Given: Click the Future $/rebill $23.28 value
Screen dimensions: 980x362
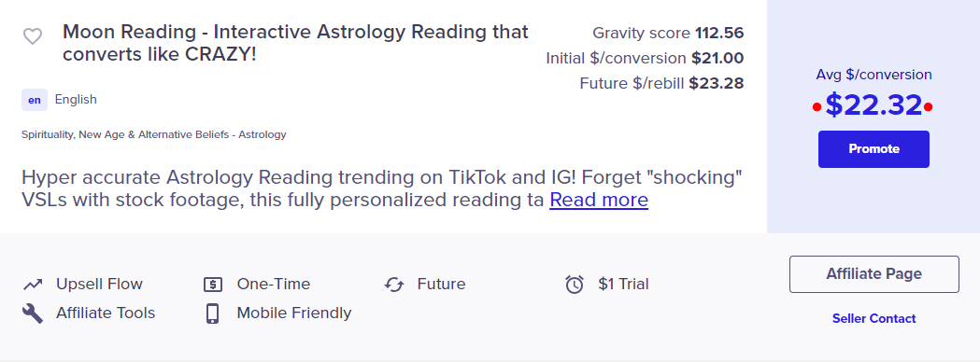Looking at the screenshot, I should tap(717, 84).
